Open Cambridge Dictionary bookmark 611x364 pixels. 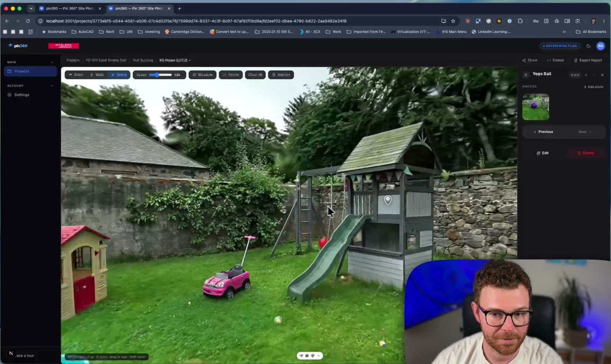pyautogui.click(x=185, y=32)
